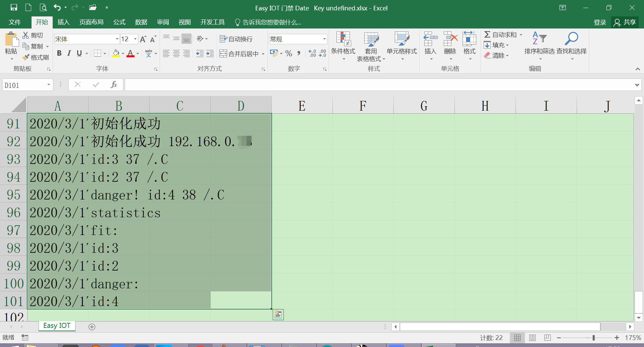Switch to the Insert tab
644x347 pixels.
63,22
